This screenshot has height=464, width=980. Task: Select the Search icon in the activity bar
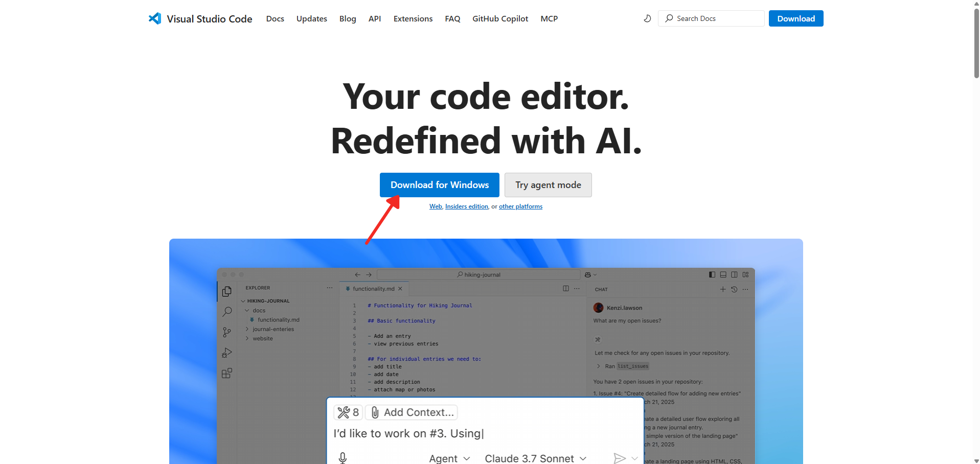tap(227, 312)
